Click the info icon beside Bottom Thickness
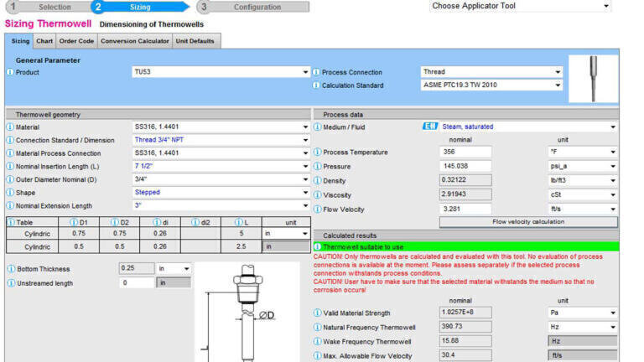The width and height of the screenshot is (644, 362). (11, 269)
